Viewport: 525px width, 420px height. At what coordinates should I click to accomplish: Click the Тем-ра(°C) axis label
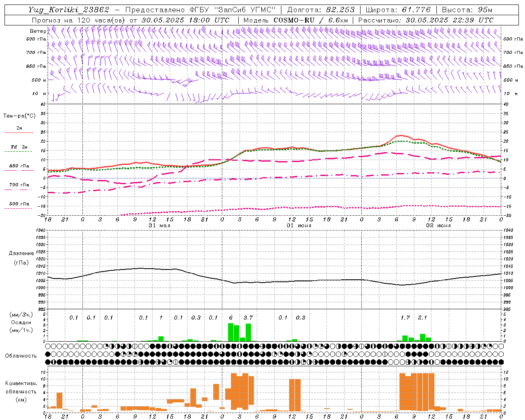pyautogui.click(x=19, y=116)
